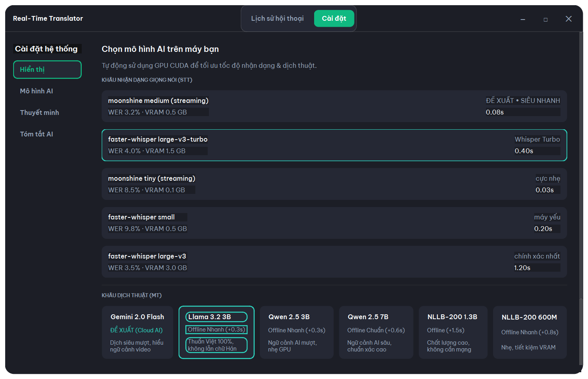Image resolution: width=588 pixels, height=379 pixels.
Task: Select Hiển thị in the sidebar
Action: pos(47,69)
